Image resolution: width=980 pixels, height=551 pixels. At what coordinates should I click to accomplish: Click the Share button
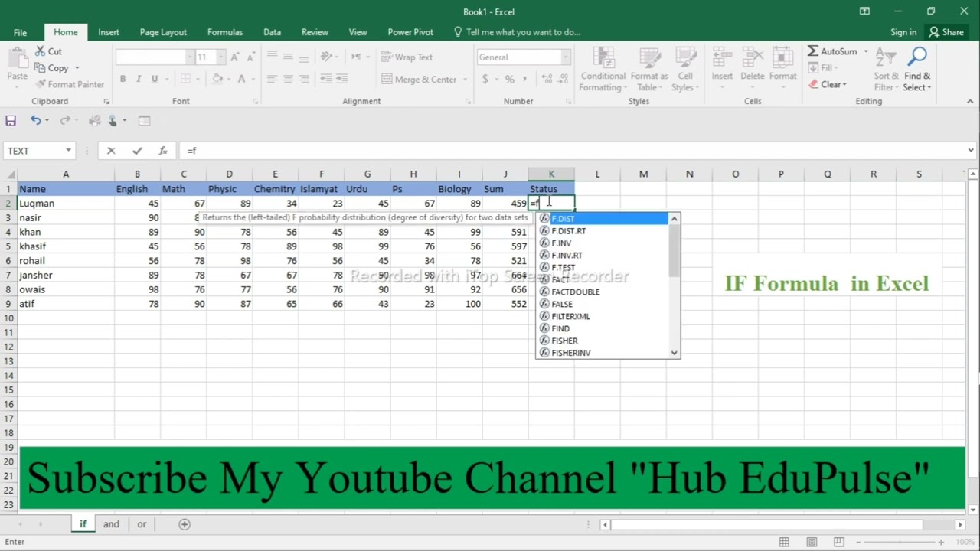(x=946, y=32)
